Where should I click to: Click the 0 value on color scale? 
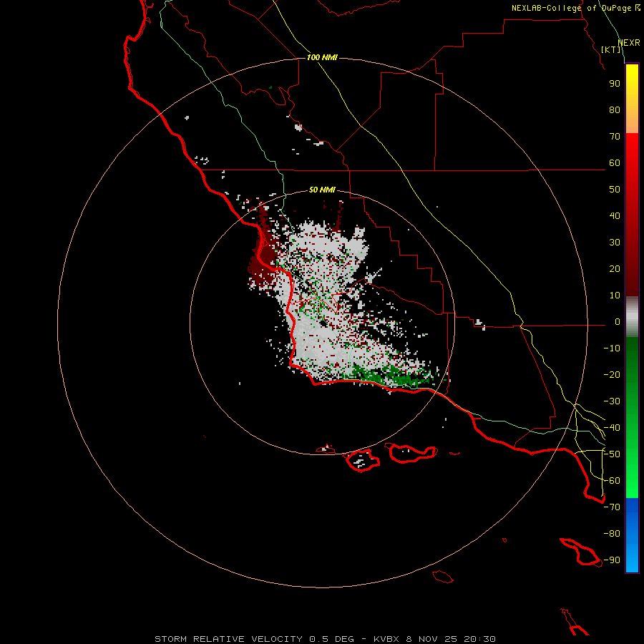point(617,321)
